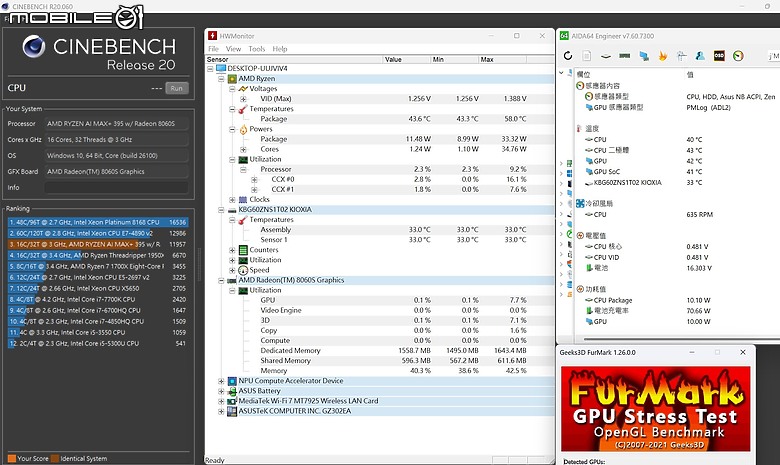Click the AIDA64 disk drive toolbar icon
The height and width of the screenshot is (465, 780).
605,56
